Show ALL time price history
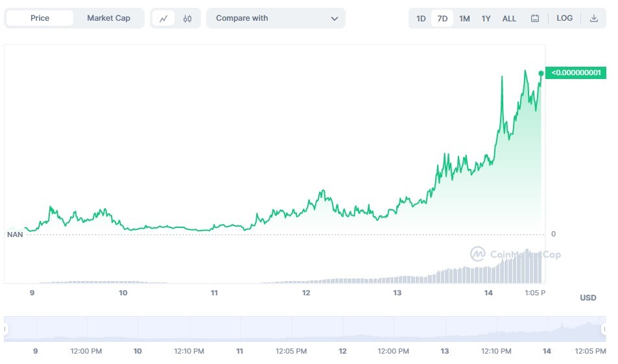 pyautogui.click(x=509, y=19)
